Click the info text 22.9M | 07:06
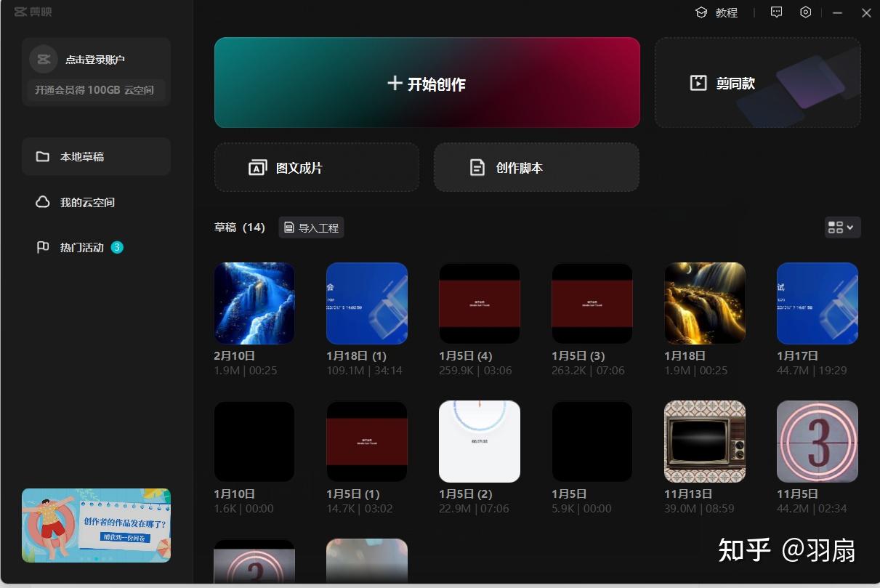 (x=474, y=509)
